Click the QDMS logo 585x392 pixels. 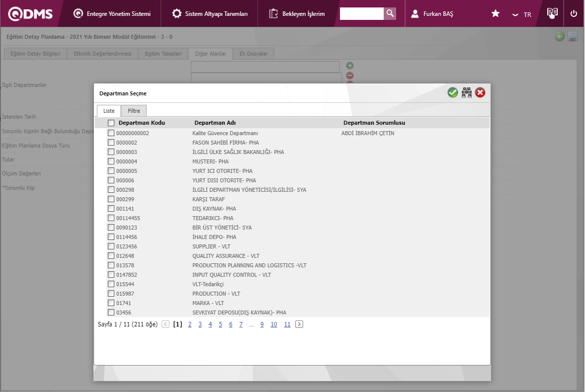point(30,14)
